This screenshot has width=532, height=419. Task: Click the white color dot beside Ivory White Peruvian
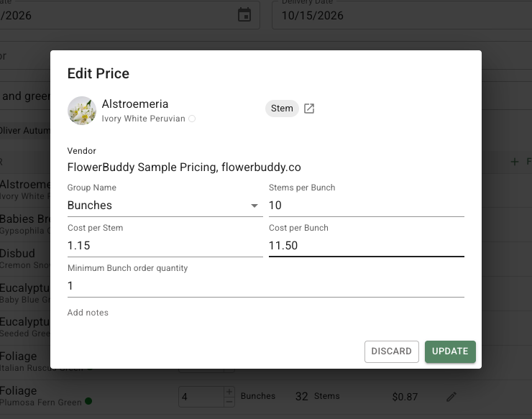tap(192, 119)
